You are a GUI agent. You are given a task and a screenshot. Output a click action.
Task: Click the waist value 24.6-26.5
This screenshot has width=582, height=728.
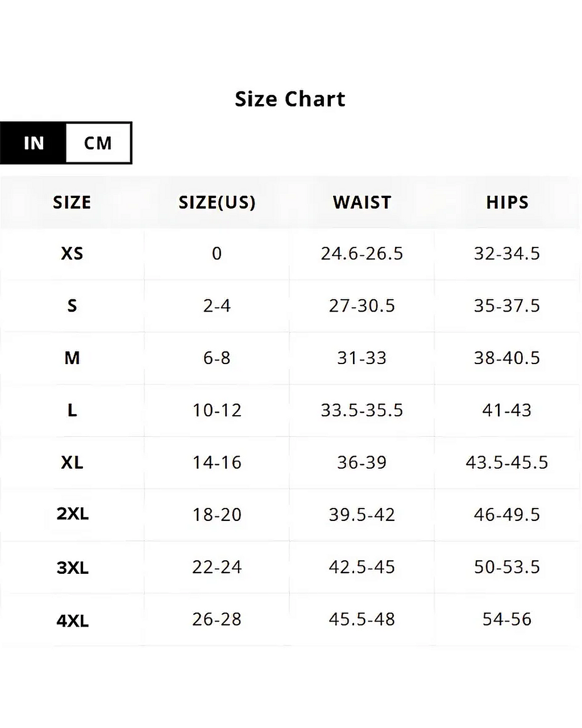362,253
